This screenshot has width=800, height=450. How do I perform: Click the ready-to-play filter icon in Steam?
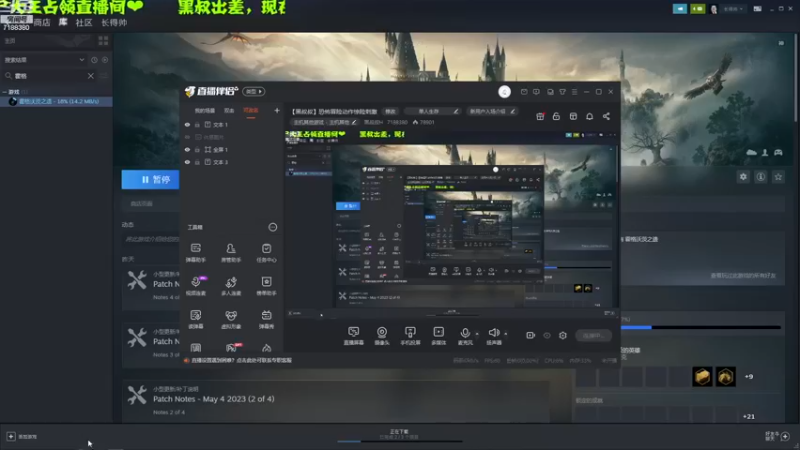coord(105,60)
